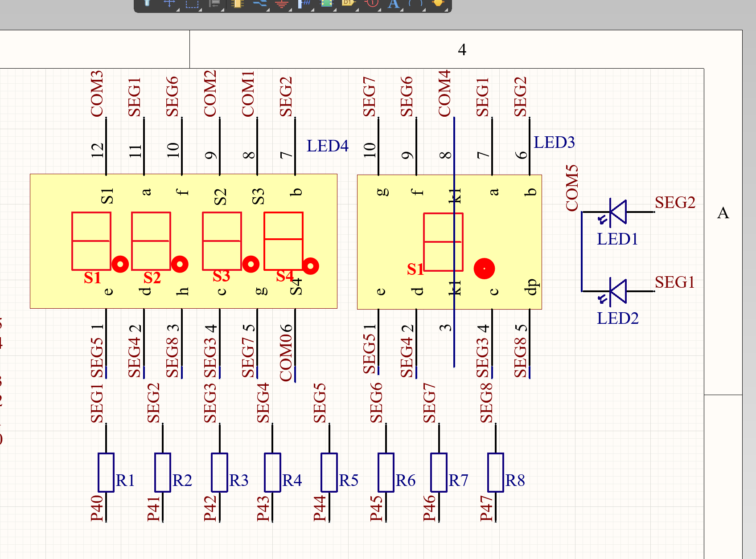Screen dimensions: 756x559
Task: Select the text string A tool
Action: 393,4
